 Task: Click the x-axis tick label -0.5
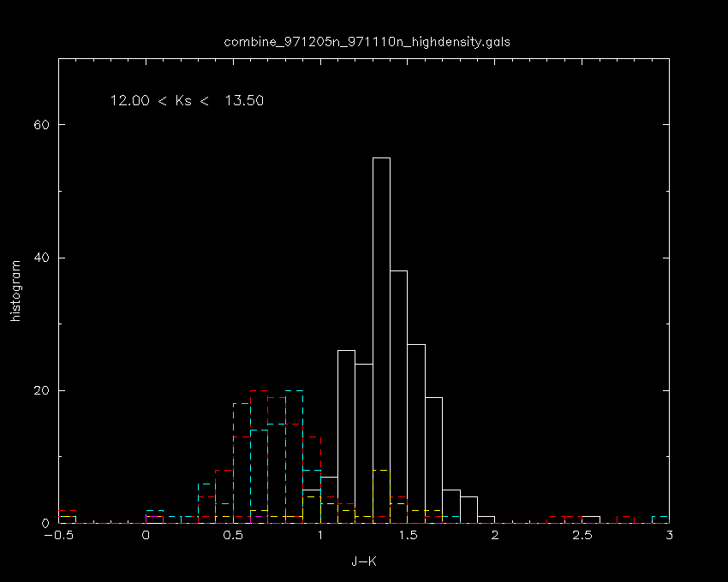point(58,535)
